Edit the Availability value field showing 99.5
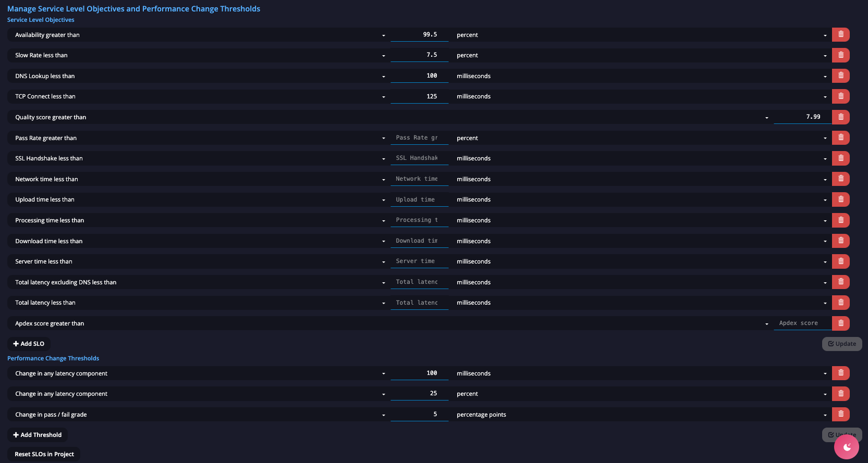 (x=419, y=34)
